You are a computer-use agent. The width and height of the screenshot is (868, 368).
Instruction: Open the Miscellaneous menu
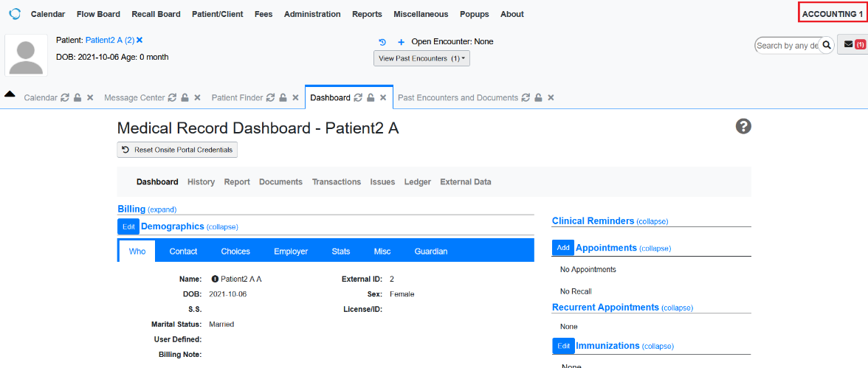[421, 15]
